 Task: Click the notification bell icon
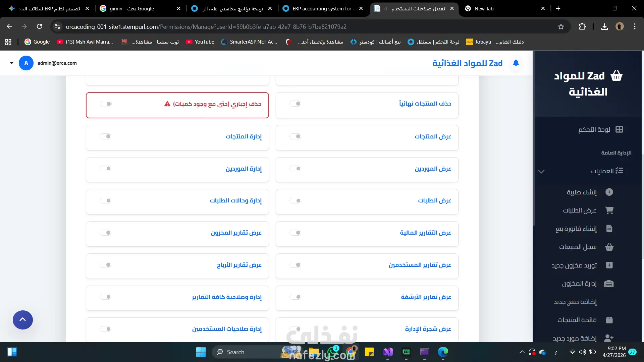click(x=516, y=63)
